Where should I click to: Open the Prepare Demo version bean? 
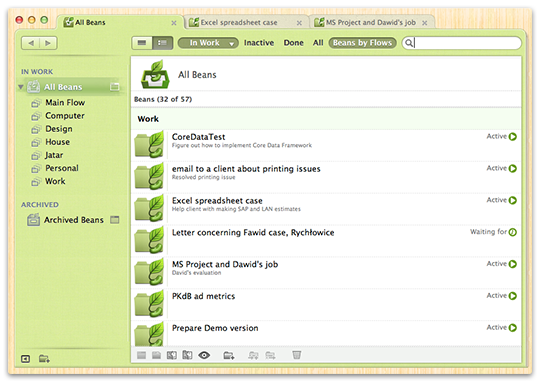215,328
